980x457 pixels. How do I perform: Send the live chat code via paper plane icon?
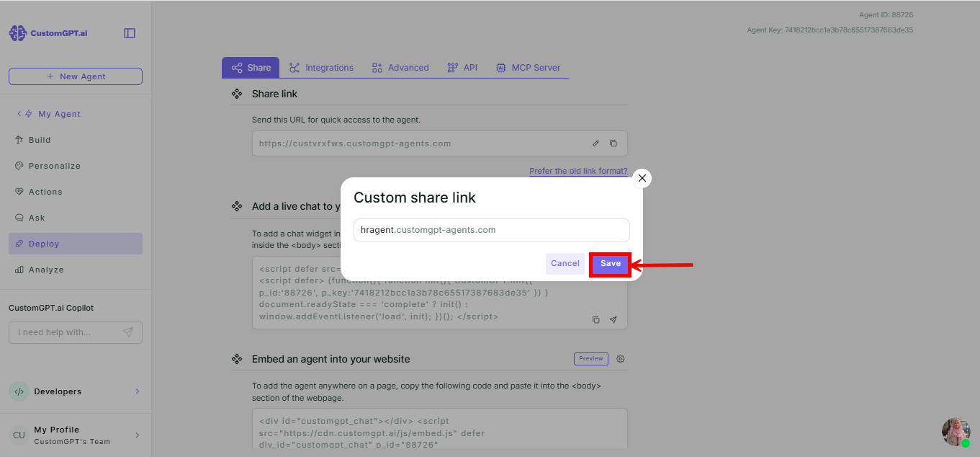pos(613,319)
